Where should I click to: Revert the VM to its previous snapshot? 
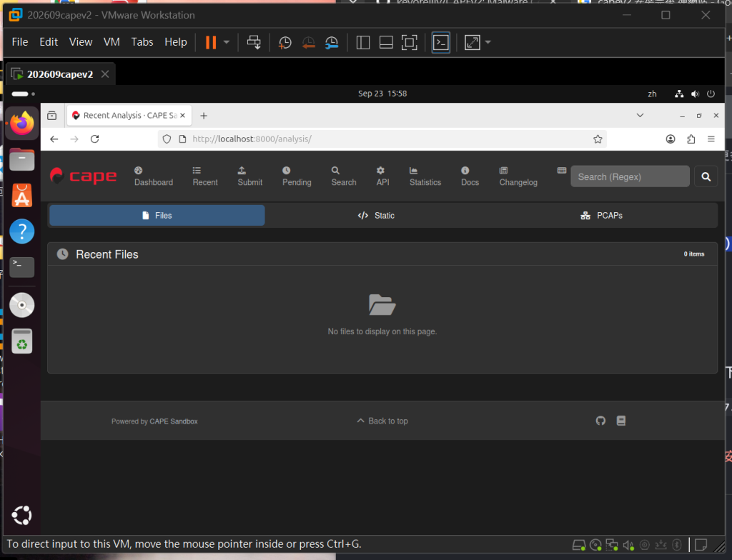coord(308,42)
